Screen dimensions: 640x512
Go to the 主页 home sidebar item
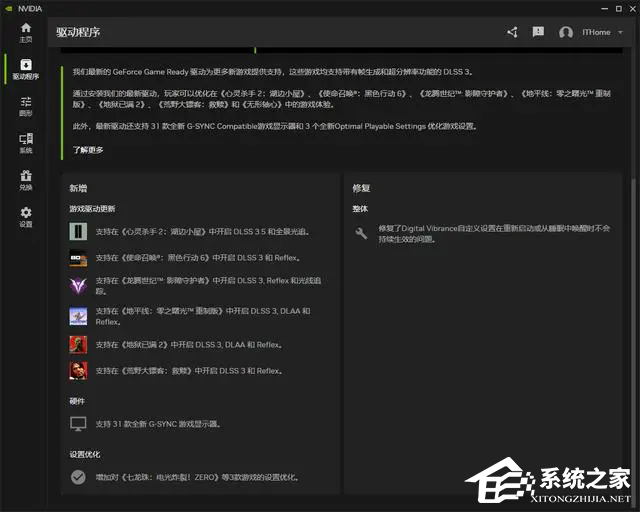[x=26, y=33]
